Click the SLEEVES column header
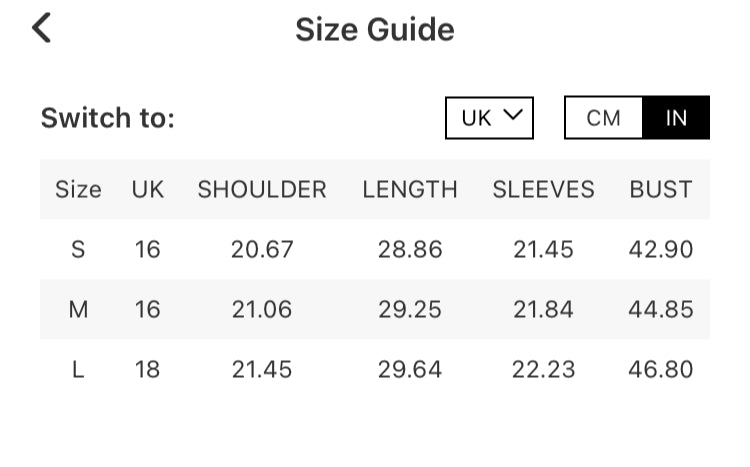This screenshot has width=750, height=467. 543,189
